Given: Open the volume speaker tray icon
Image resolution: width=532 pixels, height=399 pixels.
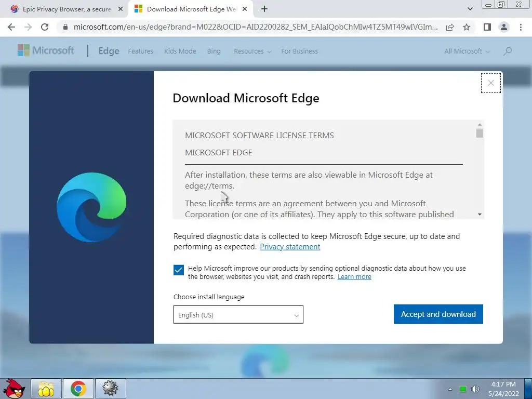Looking at the screenshot, I should coord(475,389).
